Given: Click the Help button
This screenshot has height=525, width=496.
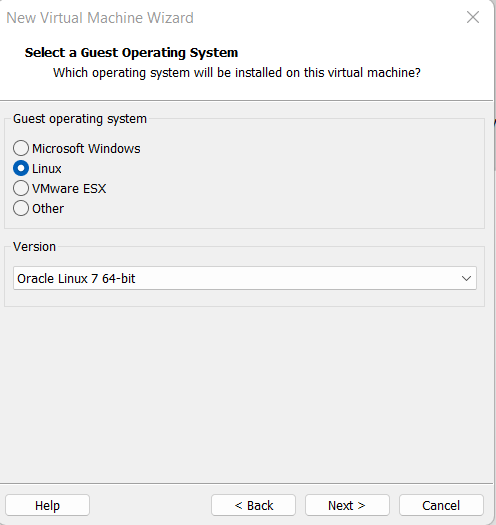Looking at the screenshot, I should [x=48, y=505].
